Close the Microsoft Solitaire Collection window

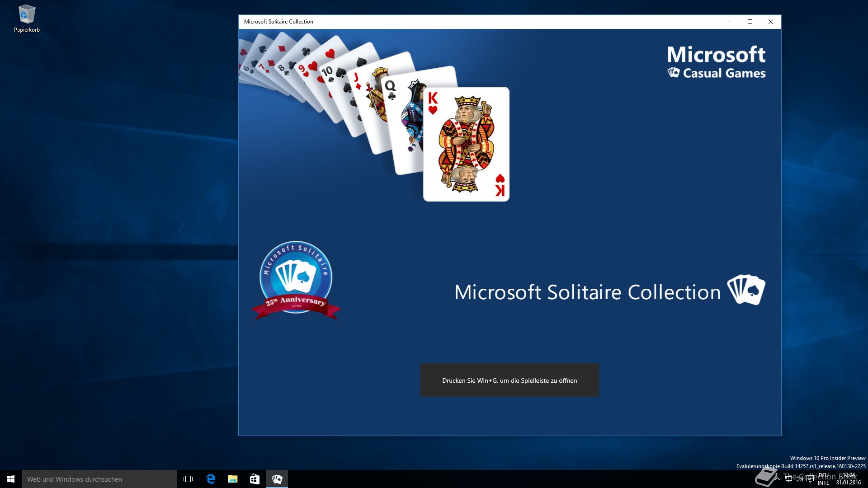pyautogui.click(x=771, y=22)
